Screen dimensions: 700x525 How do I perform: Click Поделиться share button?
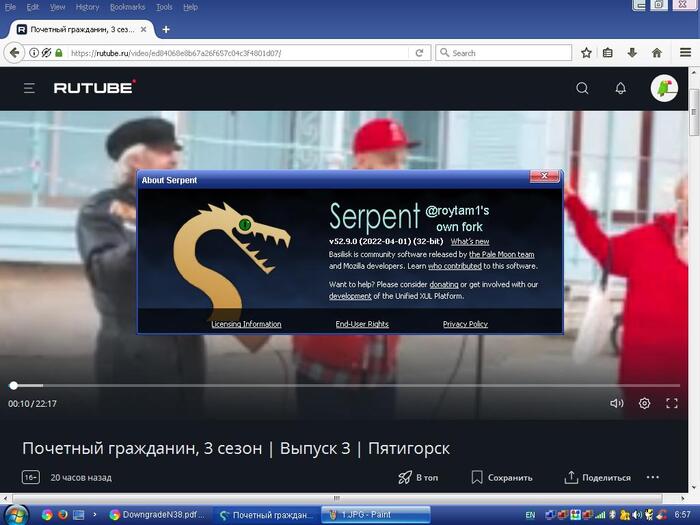pyautogui.click(x=597, y=478)
